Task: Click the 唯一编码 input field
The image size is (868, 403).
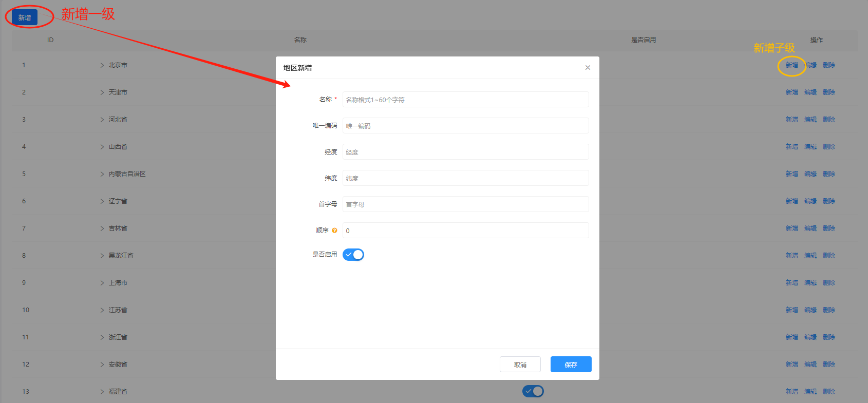Action: coord(465,126)
